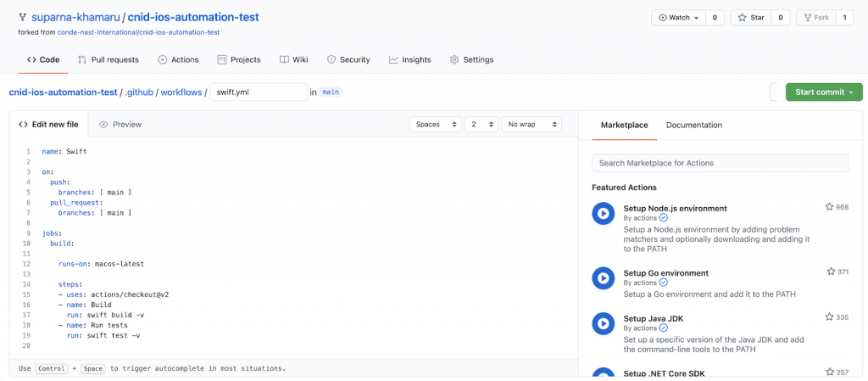Image resolution: width=868 pixels, height=381 pixels.
Task: Switch to the Pull requests tab
Action: [108, 59]
